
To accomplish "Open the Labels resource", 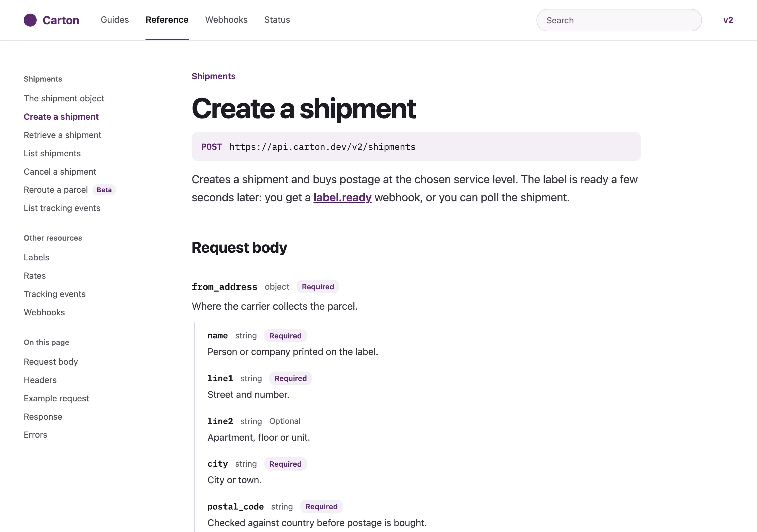I will (x=37, y=257).
